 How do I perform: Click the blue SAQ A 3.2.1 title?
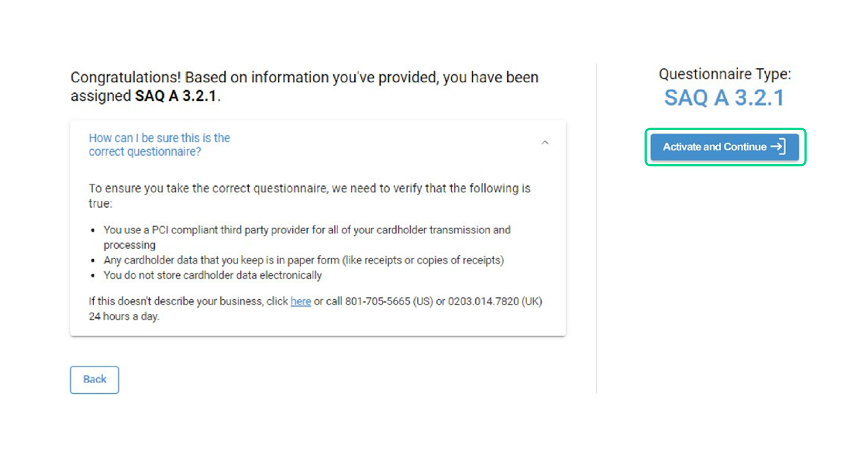pos(724,98)
